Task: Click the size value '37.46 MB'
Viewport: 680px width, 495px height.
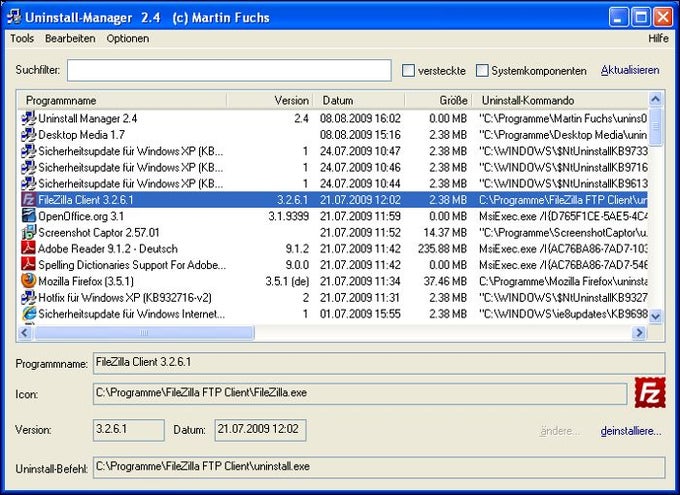Action: (x=445, y=281)
